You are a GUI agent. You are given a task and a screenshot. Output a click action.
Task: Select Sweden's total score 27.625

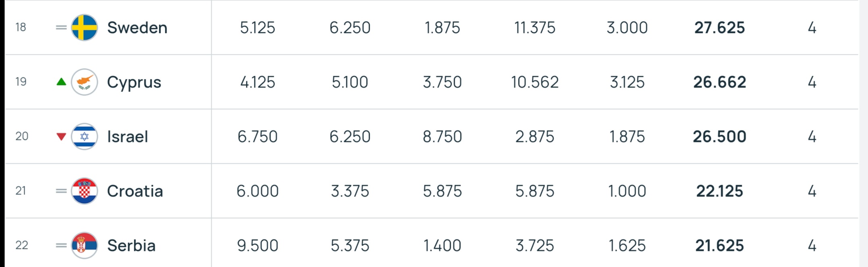(720, 27)
